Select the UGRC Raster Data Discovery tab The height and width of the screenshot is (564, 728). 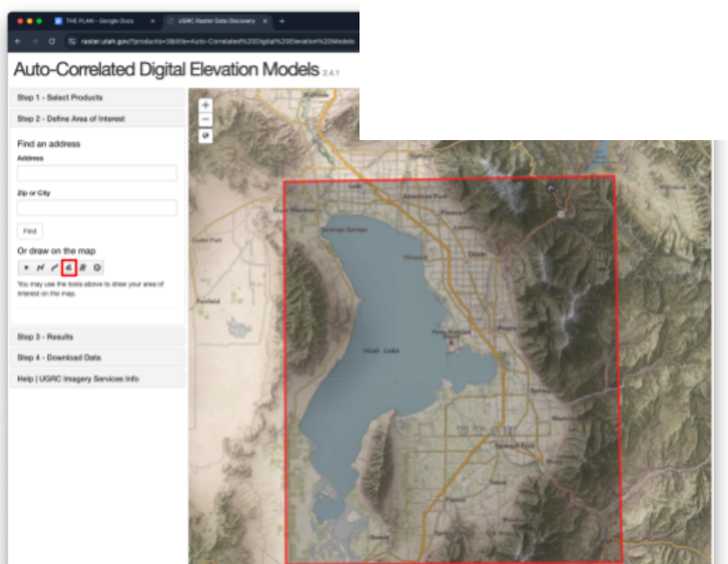click(217, 21)
